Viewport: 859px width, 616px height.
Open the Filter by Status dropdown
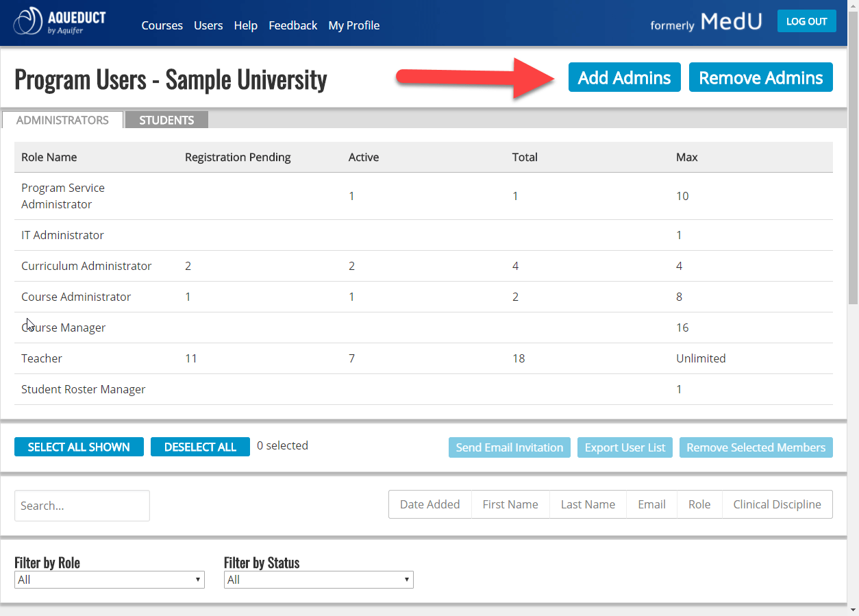[x=319, y=580]
